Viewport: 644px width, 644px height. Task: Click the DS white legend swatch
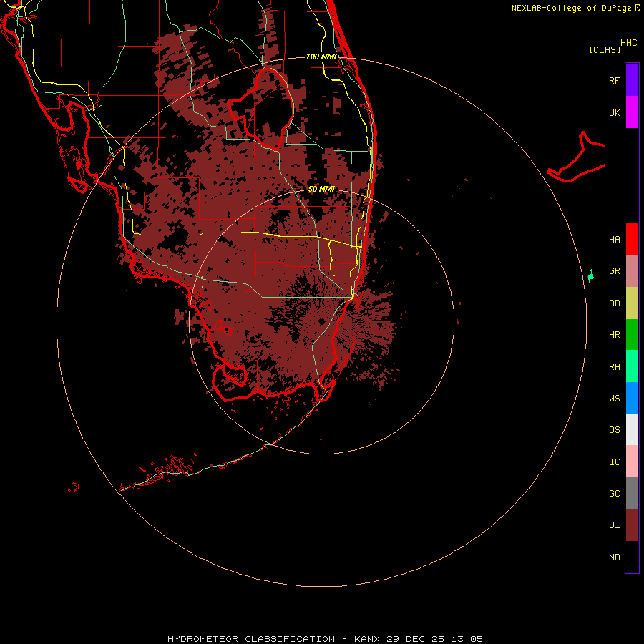pyautogui.click(x=632, y=429)
